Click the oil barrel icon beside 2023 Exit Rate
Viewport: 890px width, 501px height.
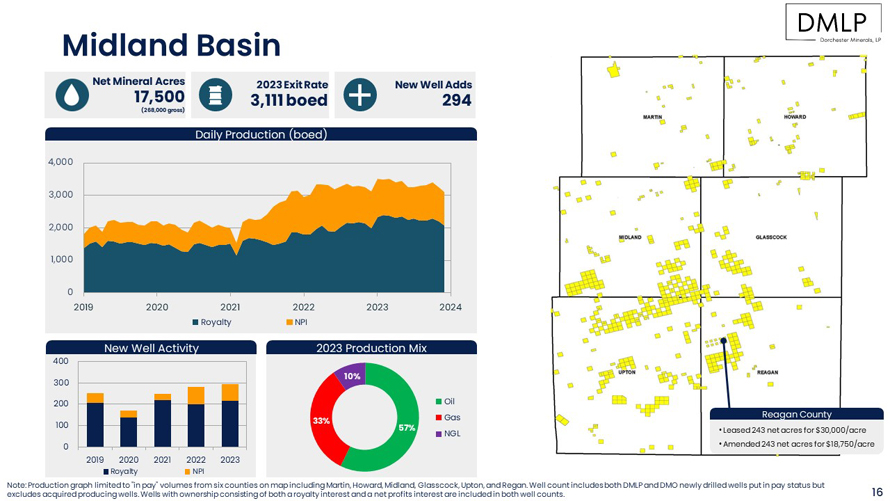point(215,95)
